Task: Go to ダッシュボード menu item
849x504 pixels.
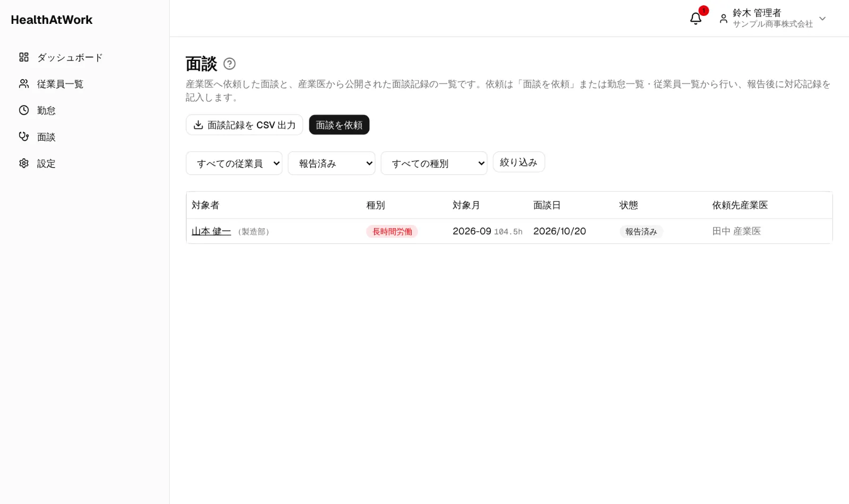Action: [x=70, y=57]
